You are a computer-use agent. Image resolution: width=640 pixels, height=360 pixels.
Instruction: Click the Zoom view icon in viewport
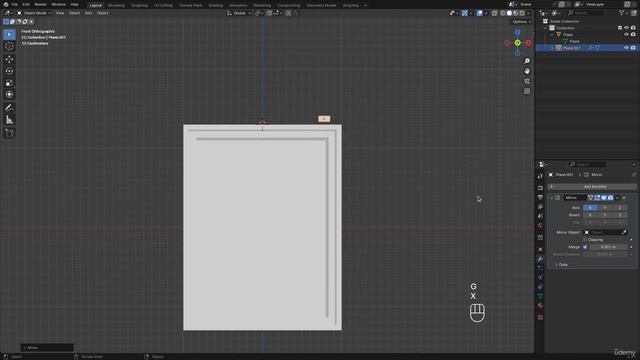tap(527, 61)
